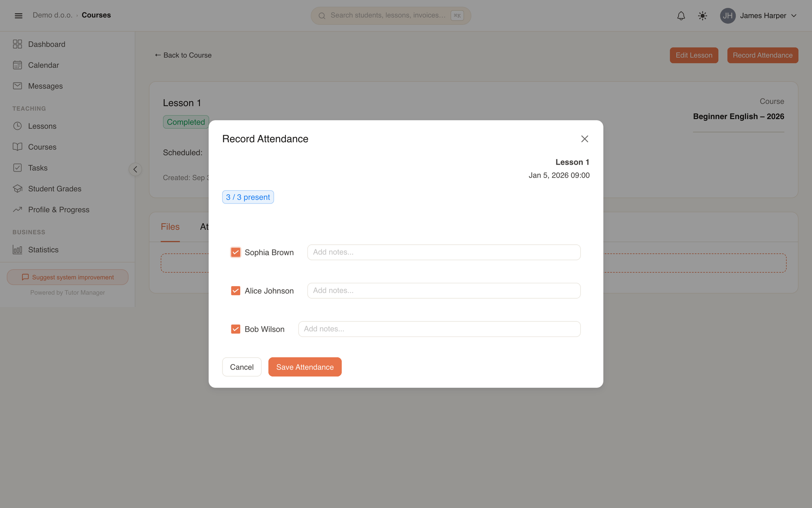Viewport: 812px width, 508px height.
Task: Click the Suggest improvement chat bubble icon
Action: [25, 277]
